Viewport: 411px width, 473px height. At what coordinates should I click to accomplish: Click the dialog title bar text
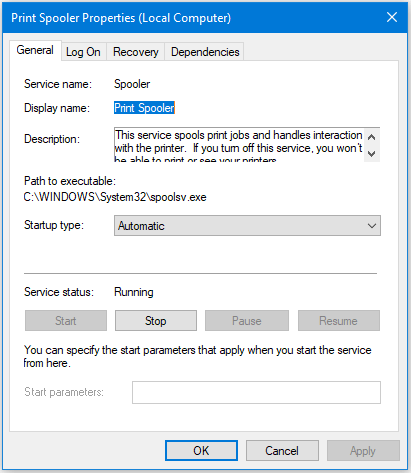click(121, 18)
